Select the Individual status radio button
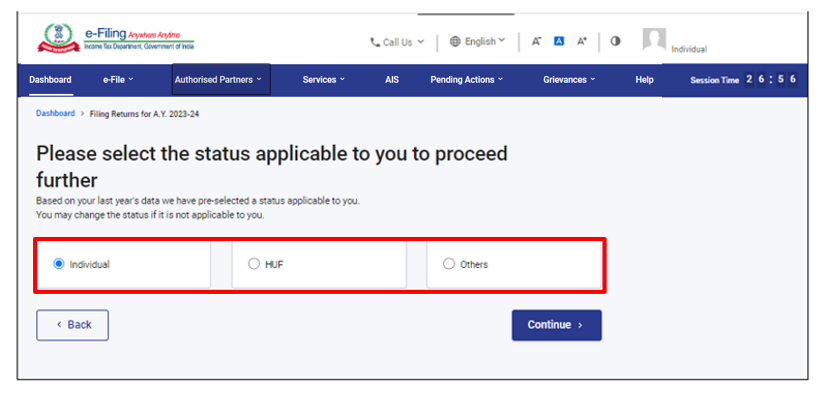The height and width of the screenshot is (399, 824). [59, 264]
